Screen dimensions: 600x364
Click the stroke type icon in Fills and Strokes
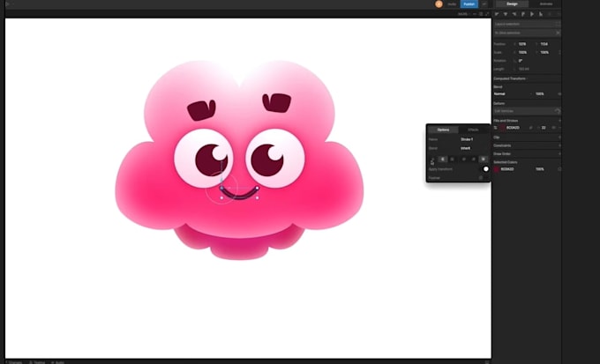coord(496,128)
